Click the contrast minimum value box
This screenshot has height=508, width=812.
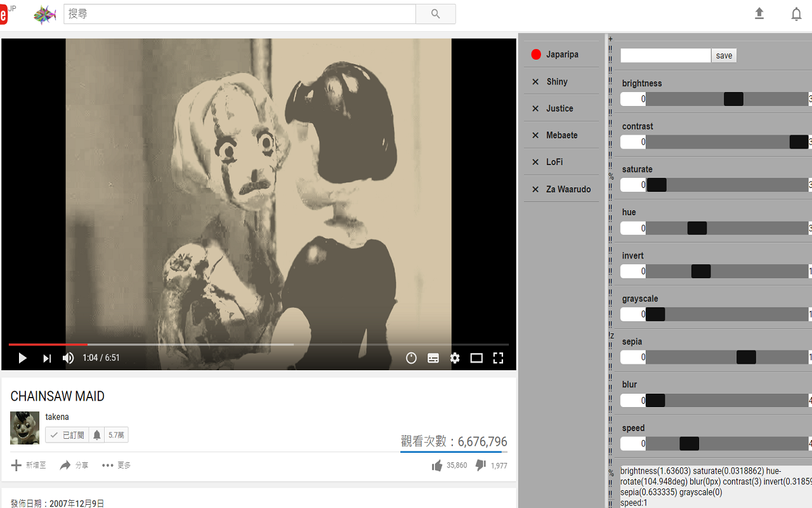633,142
